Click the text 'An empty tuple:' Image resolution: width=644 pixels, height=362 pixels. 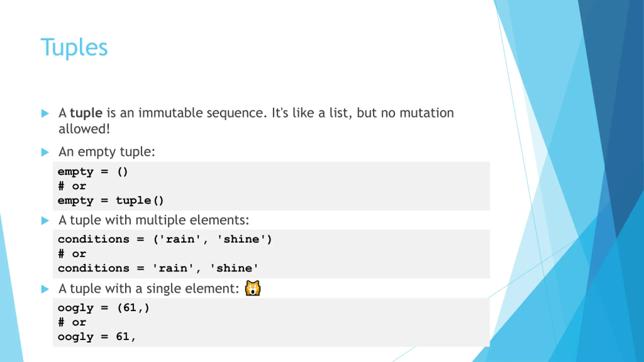pos(107,152)
